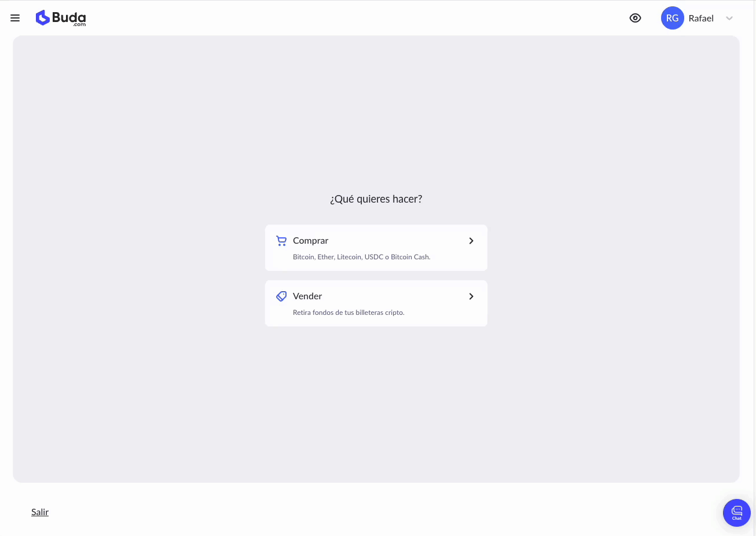
Task: Click the Rafael username label
Action: [x=701, y=19]
